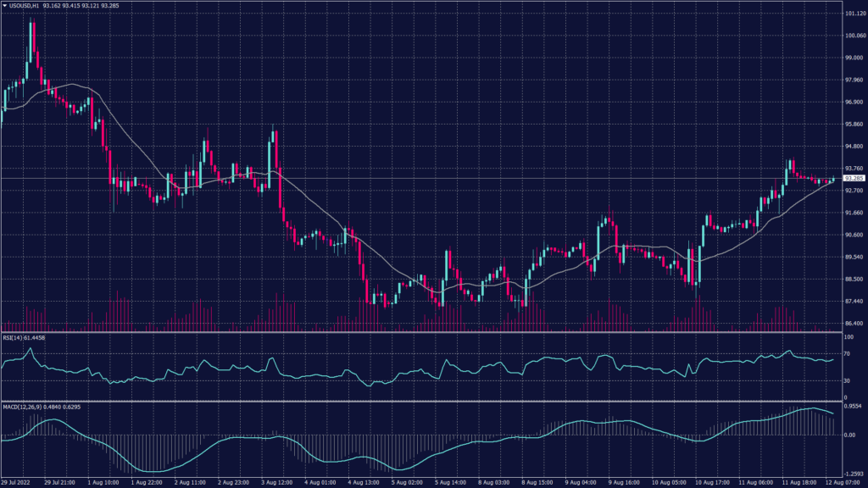Viewport: 868px width, 488px height.
Task: Click the triangle arrow beside USOUSD,H1
Action: click(x=4, y=8)
